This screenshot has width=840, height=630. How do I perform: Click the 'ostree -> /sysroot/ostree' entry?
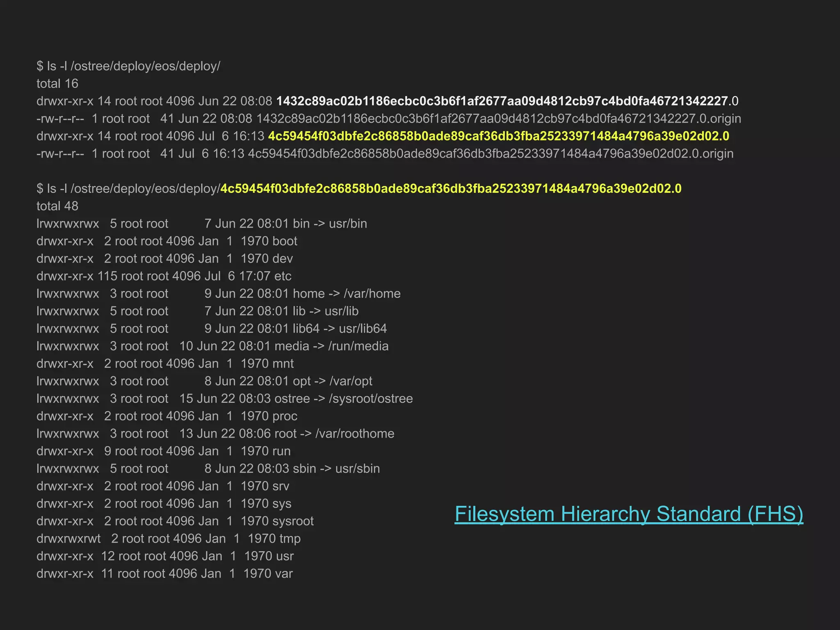343,399
